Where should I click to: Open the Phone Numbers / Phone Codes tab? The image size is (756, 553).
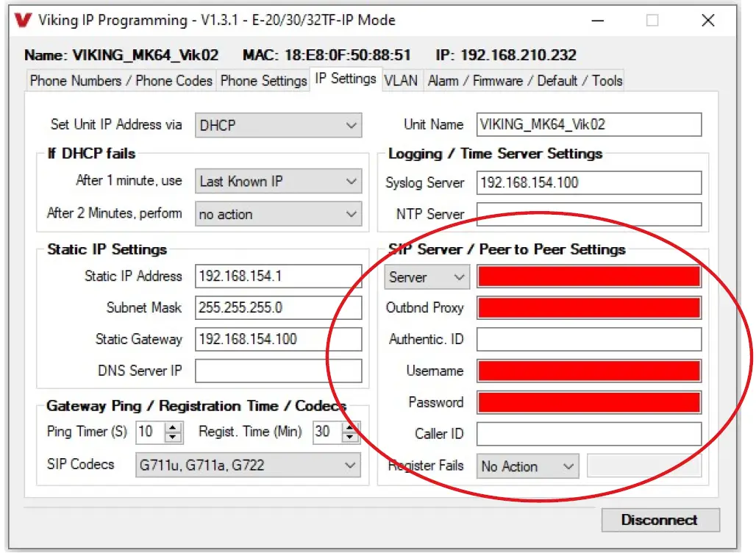pyautogui.click(x=121, y=80)
